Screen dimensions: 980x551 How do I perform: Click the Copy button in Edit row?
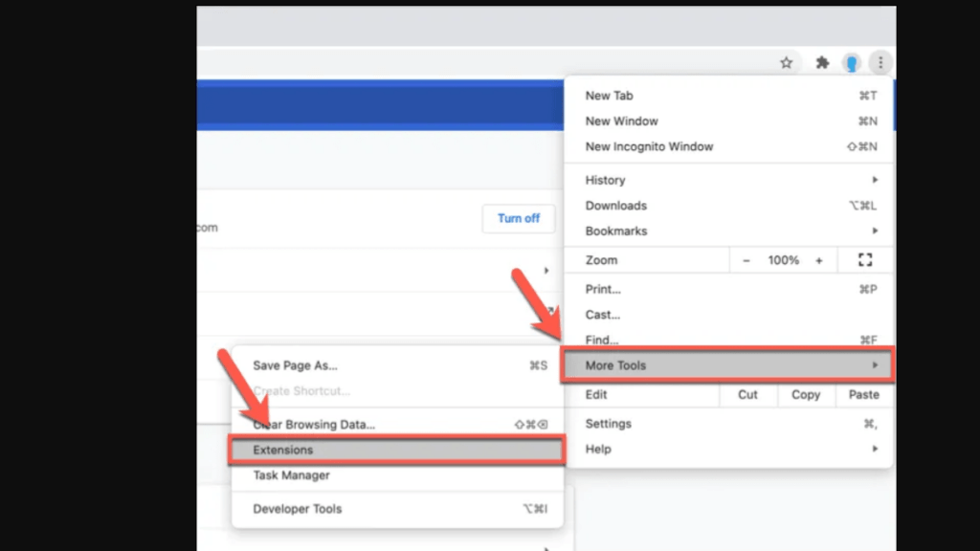click(806, 395)
